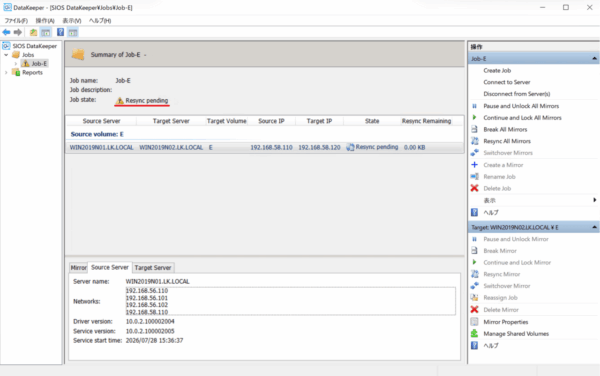600x376 pixels.
Task: Click the Target Volume column header
Action: 227,121
